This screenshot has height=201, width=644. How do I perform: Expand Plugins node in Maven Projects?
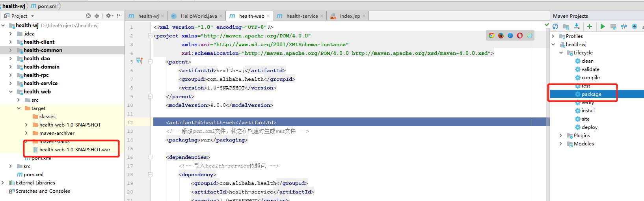pos(561,135)
